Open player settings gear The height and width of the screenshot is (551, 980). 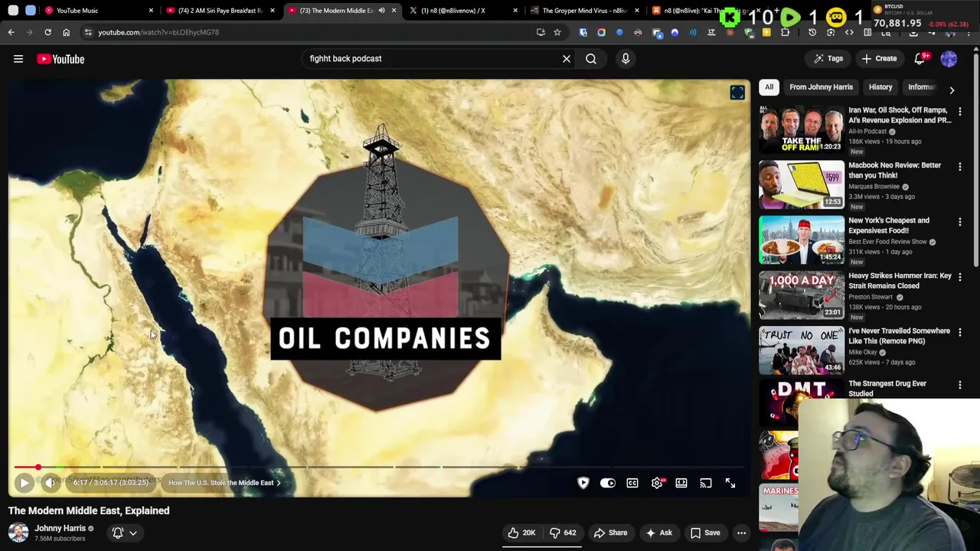click(x=657, y=483)
